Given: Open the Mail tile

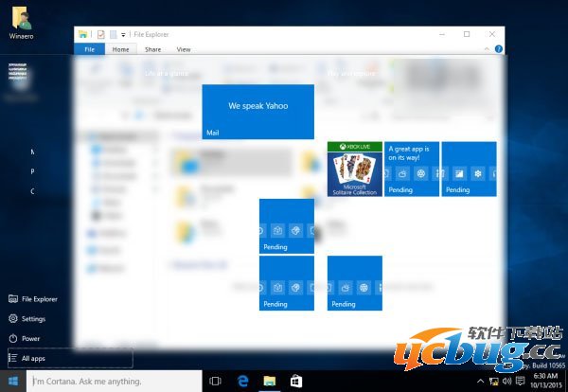Looking at the screenshot, I should [x=257, y=112].
